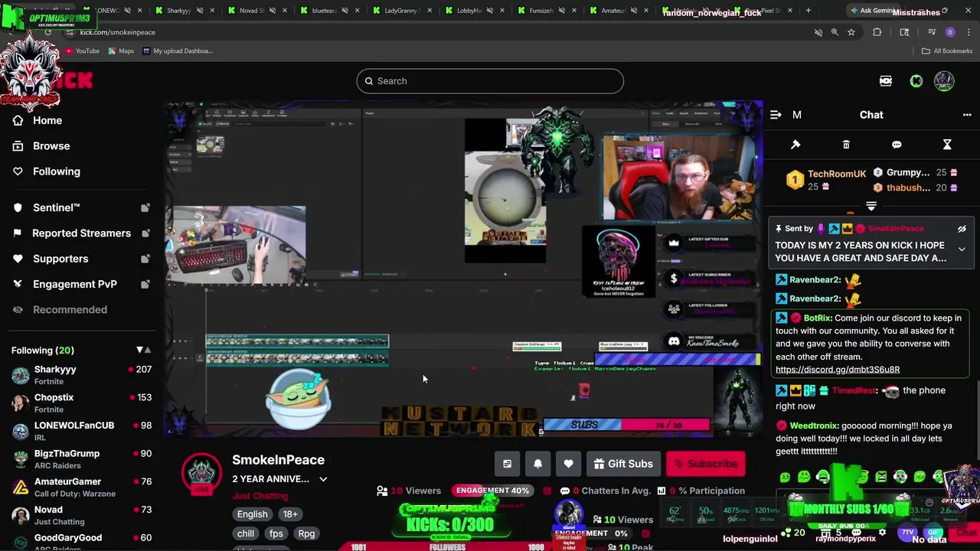Open chat options three-dots menu
Viewport: 980px width, 551px height.
pos(967,115)
